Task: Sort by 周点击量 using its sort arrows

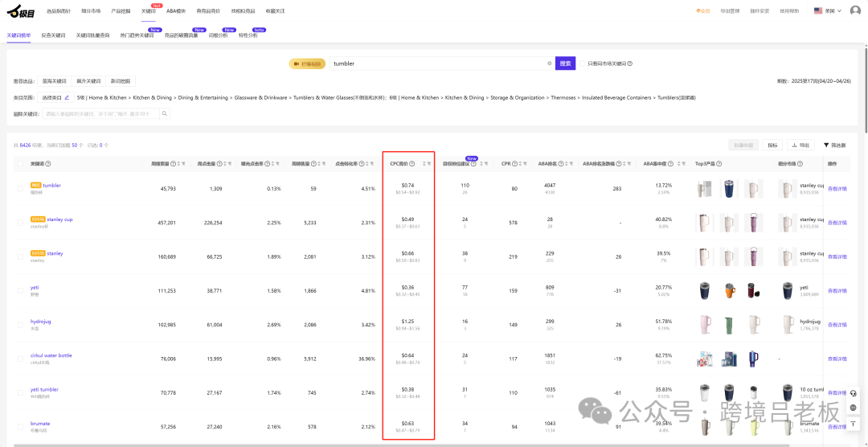Action: (226, 163)
